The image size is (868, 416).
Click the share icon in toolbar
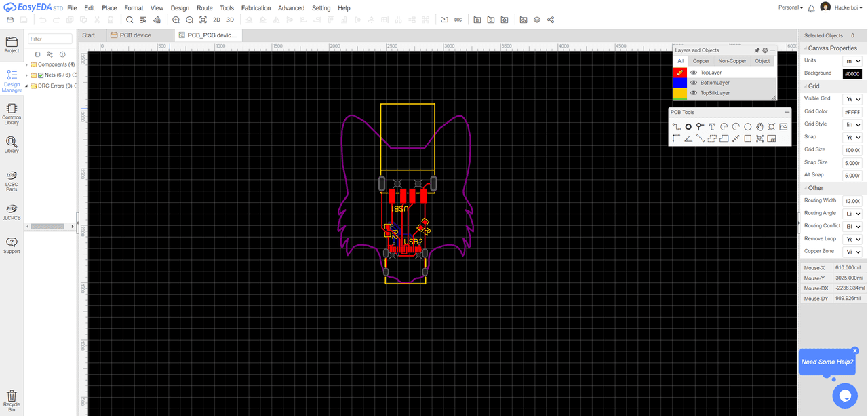(x=550, y=20)
